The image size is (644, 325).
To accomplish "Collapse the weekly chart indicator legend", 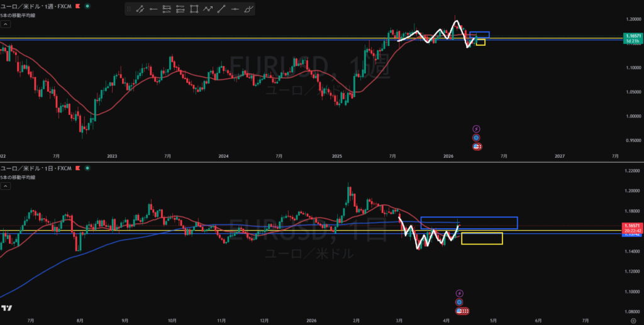I will [6, 25].
